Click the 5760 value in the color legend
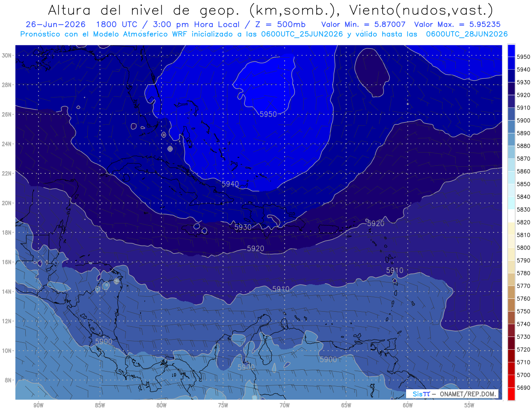The width and height of the screenshot is (532, 411). [524, 298]
